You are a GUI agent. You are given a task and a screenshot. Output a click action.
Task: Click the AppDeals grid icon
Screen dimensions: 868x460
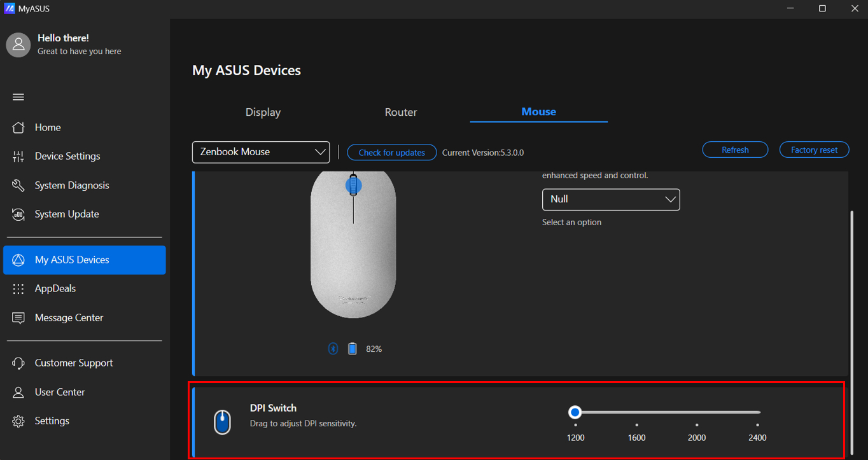point(18,289)
